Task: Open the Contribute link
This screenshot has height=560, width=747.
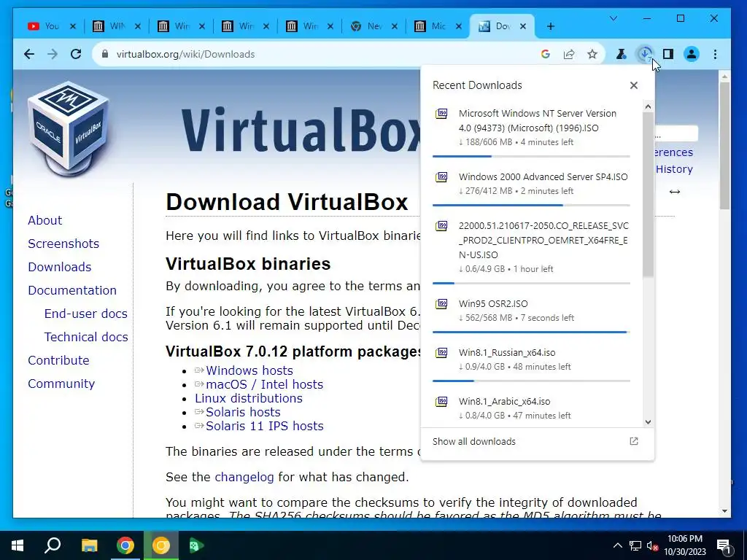Action: 58,360
